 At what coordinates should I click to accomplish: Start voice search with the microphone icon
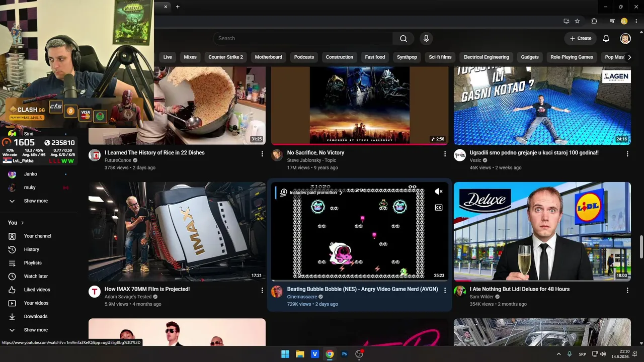pos(426,39)
